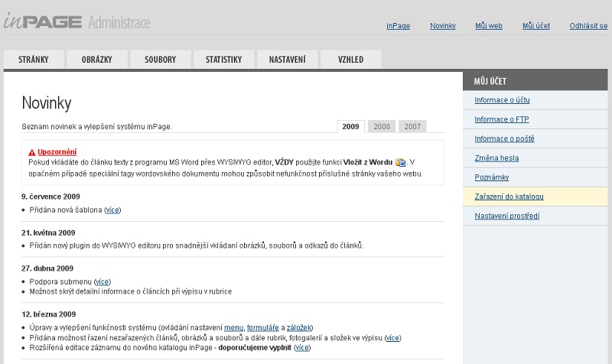Viewport: 612px width, 364px height.
Task: Click the Upozornění warning heading link
Action: tap(57, 152)
